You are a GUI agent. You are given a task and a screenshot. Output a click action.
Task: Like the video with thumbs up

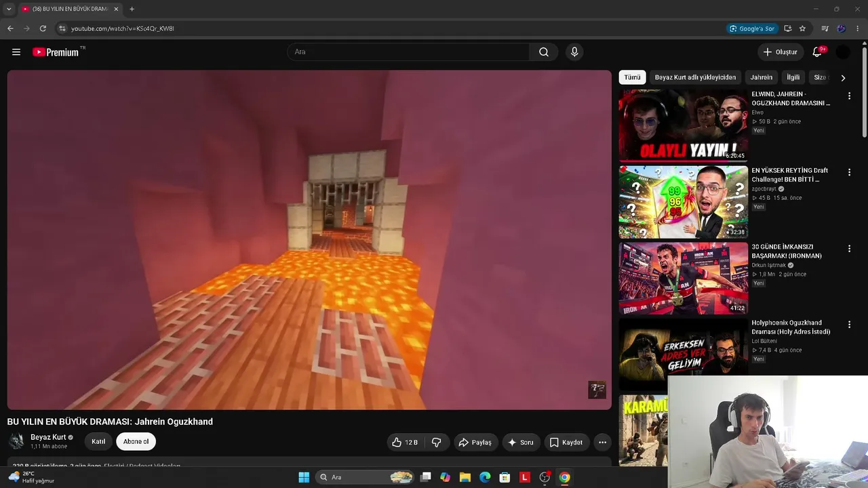pos(405,443)
